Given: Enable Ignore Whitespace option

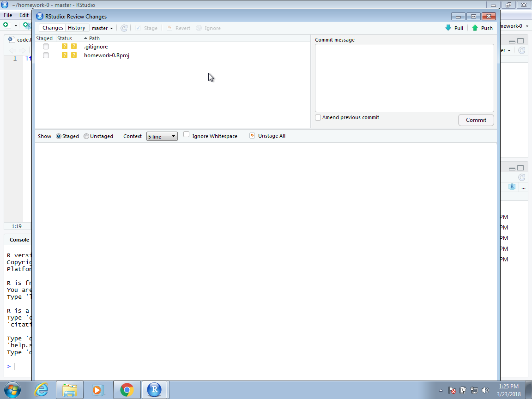Looking at the screenshot, I should 186,134.
